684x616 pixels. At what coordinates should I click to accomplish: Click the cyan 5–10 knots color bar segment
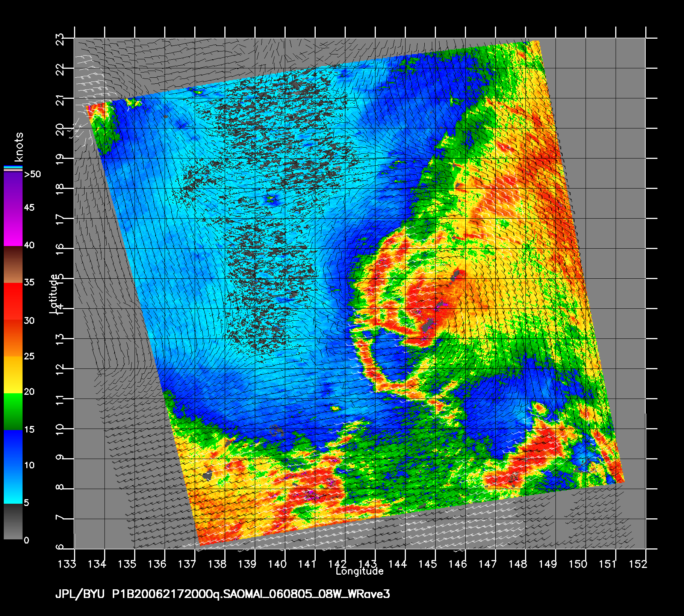coord(13,485)
